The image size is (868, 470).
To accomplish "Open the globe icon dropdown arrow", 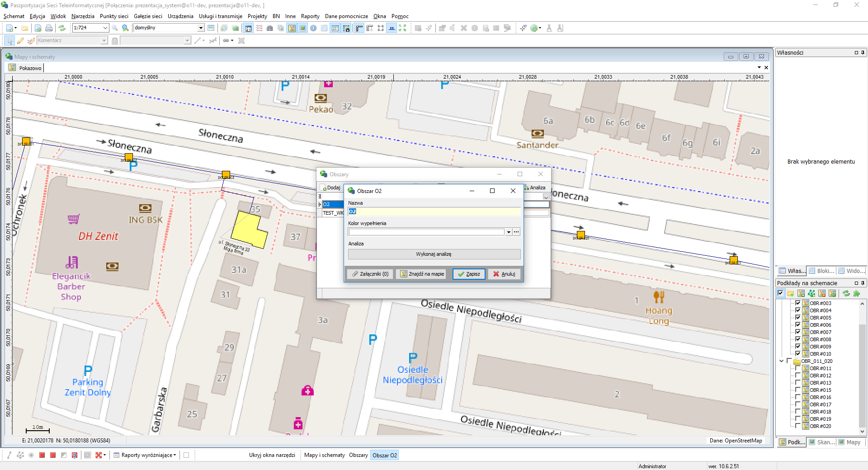I will [540, 28].
